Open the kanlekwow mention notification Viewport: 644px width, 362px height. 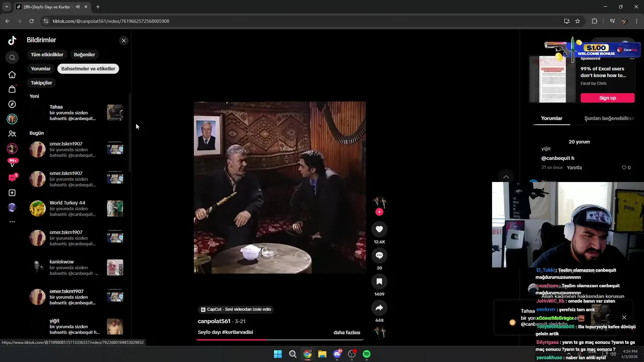75,267
